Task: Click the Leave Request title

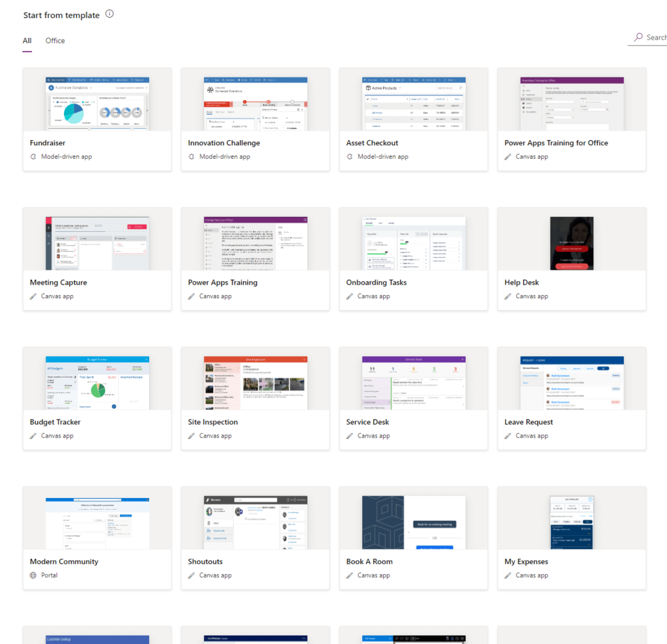Action: click(x=529, y=422)
